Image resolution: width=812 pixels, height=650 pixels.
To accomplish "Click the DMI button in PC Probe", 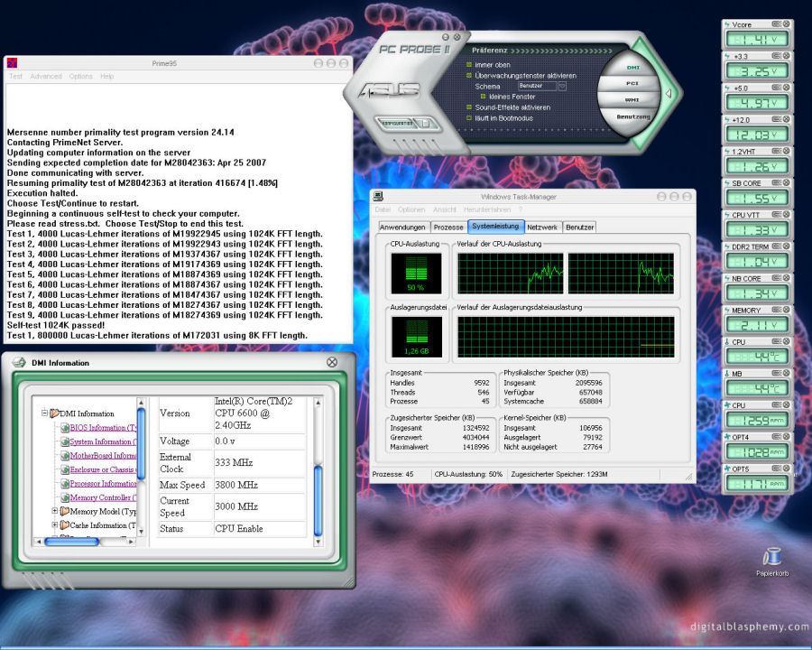I will 632,68.
